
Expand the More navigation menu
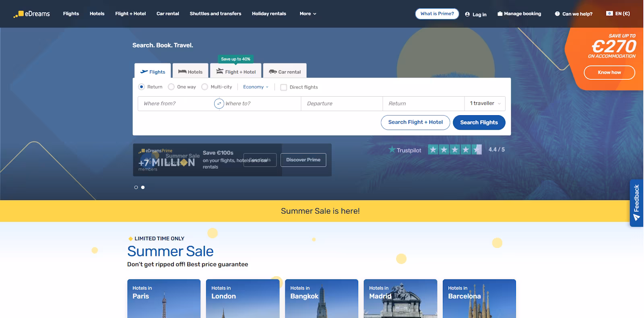point(308,14)
